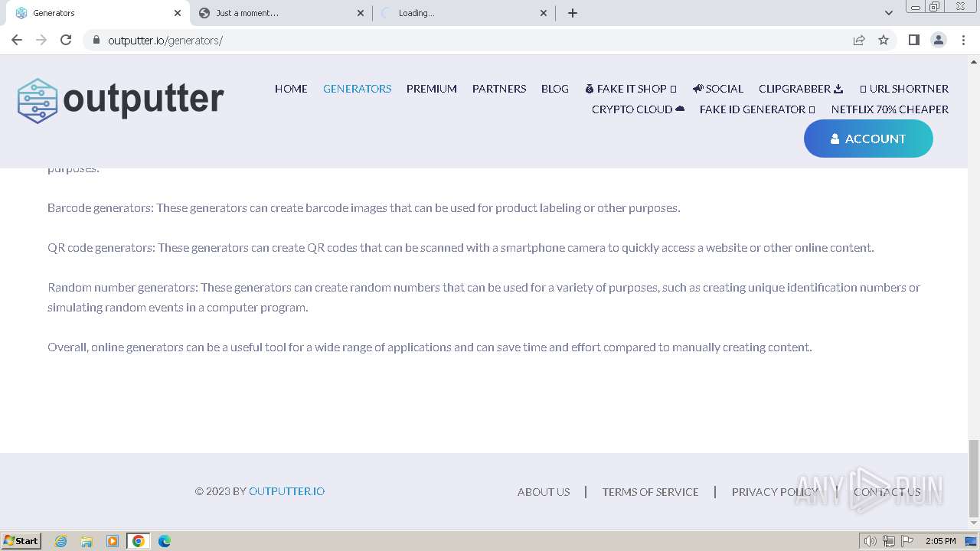Click the volume tray icon
The image size is (980, 551).
871,541
